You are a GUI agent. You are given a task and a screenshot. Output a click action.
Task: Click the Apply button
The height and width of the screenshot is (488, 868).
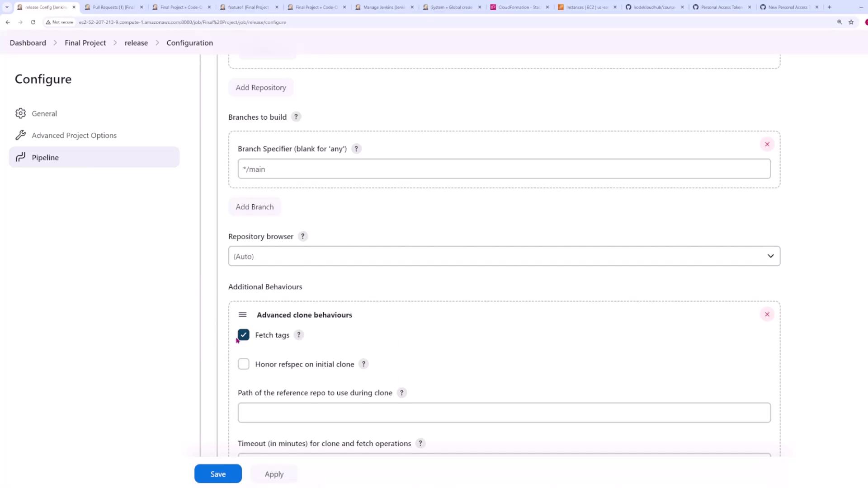[274, 474]
